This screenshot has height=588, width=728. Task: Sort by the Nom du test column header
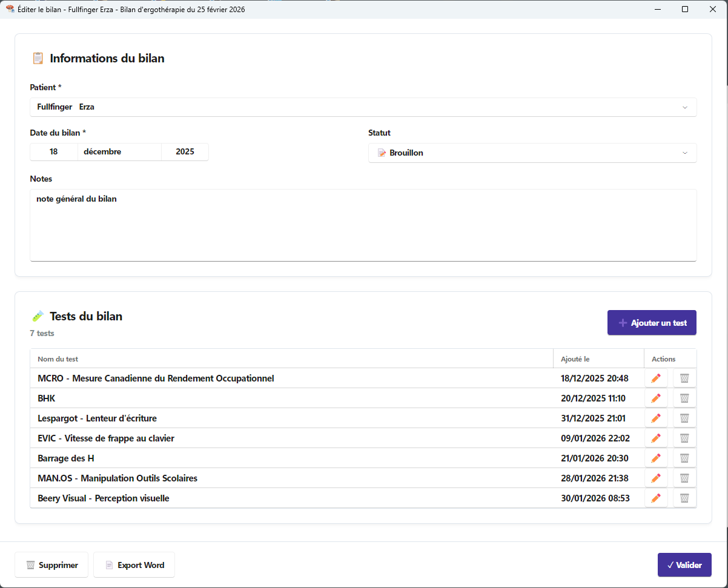pyautogui.click(x=291, y=358)
